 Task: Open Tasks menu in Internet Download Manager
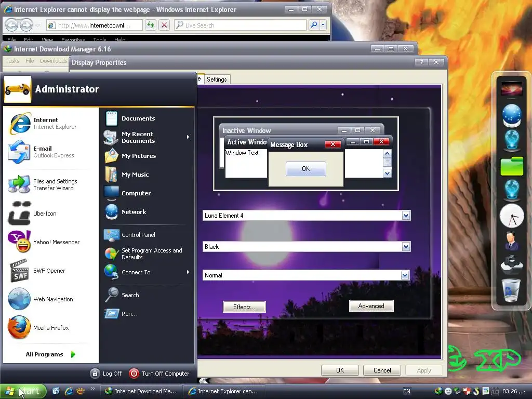[x=12, y=61]
